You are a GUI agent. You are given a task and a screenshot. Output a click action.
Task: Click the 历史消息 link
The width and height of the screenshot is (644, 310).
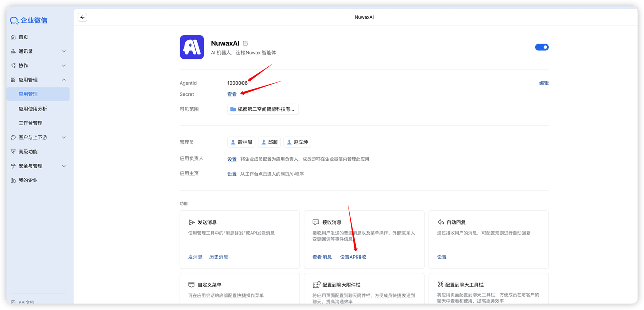click(219, 257)
